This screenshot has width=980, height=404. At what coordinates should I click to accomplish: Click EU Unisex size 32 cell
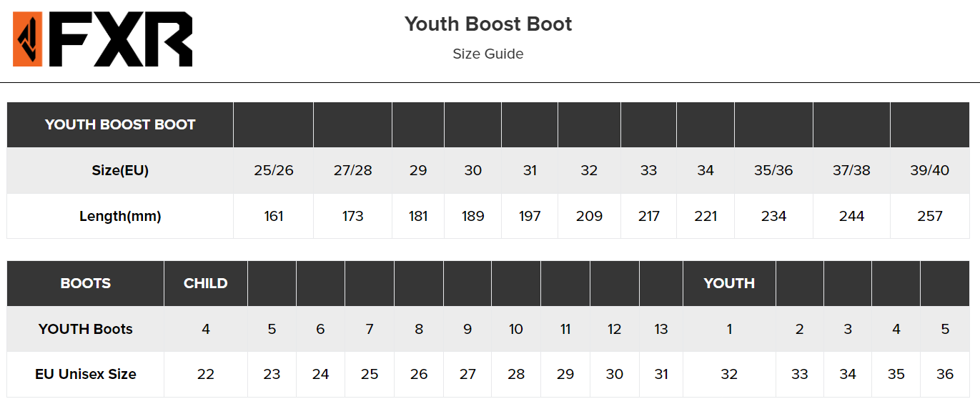pyautogui.click(x=729, y=374)
